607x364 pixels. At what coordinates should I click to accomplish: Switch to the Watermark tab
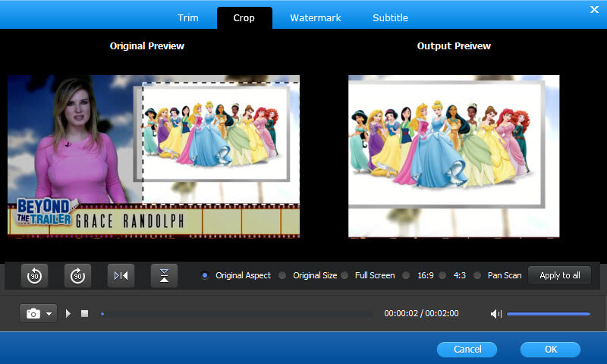coord(316,17)
